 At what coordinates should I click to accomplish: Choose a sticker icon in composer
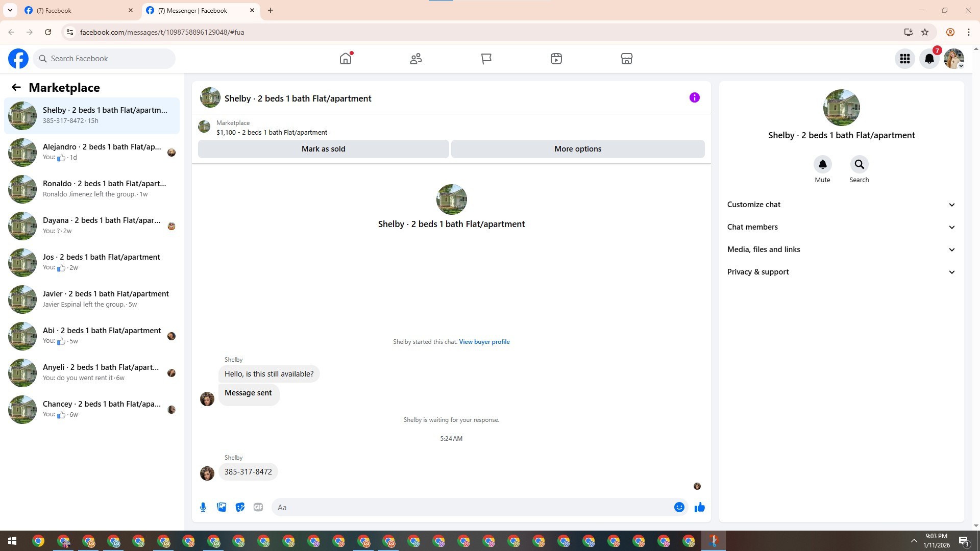(240, 507)
